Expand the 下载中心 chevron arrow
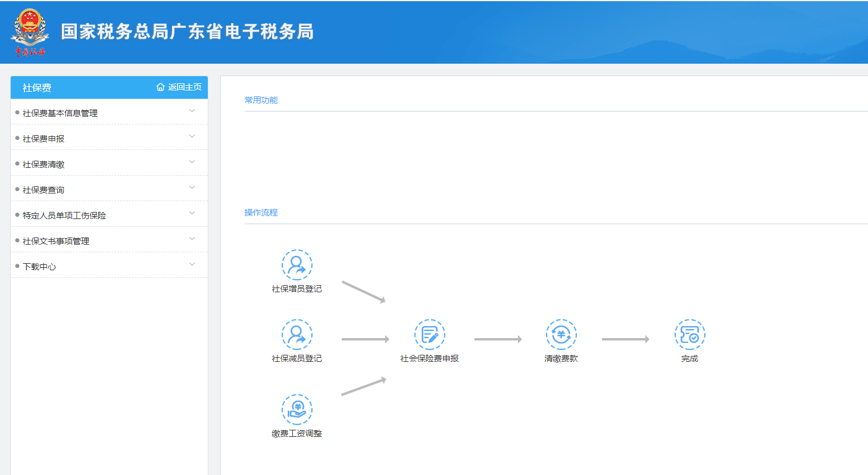The image size is (868, 475). [192, 264]
